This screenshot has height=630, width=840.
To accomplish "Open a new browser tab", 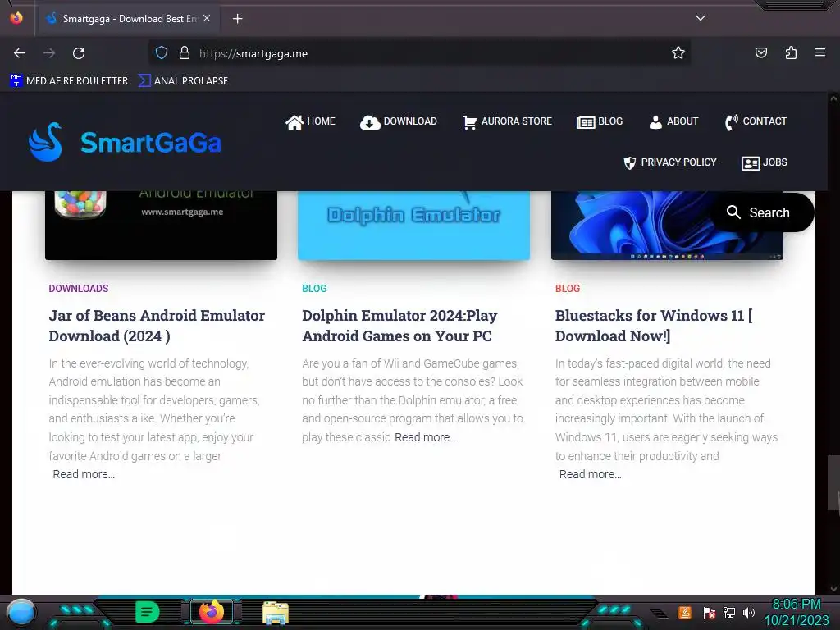I will click(237, 19).
